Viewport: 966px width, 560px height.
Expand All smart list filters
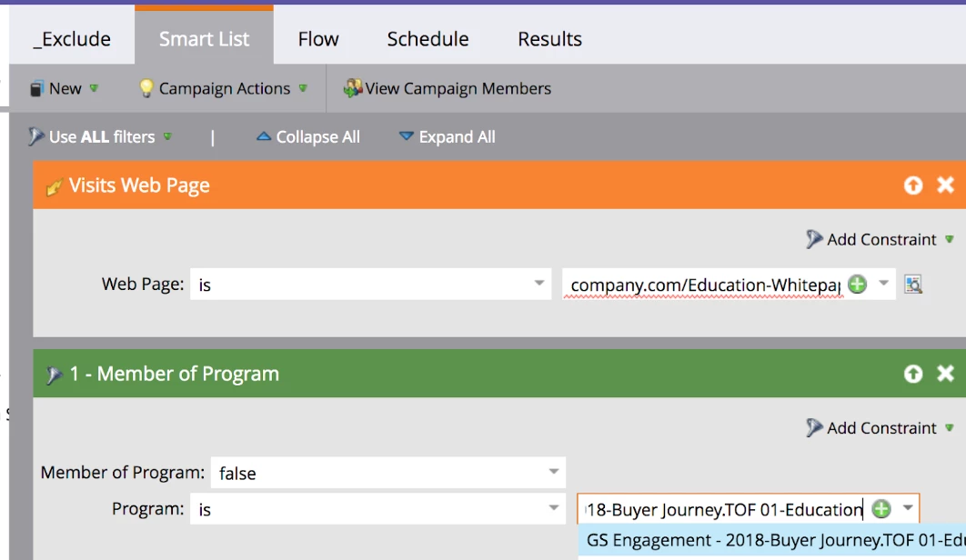coord(448,137)
